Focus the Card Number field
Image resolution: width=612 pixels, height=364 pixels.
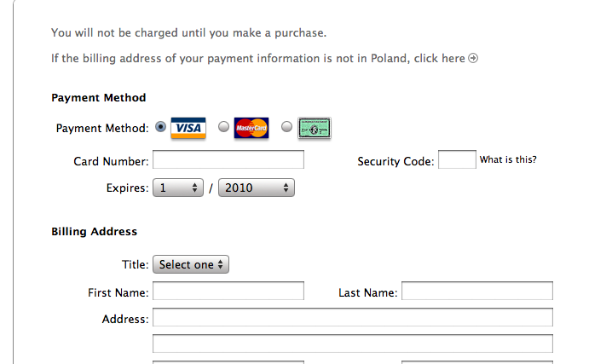click(x=228, y=159)
